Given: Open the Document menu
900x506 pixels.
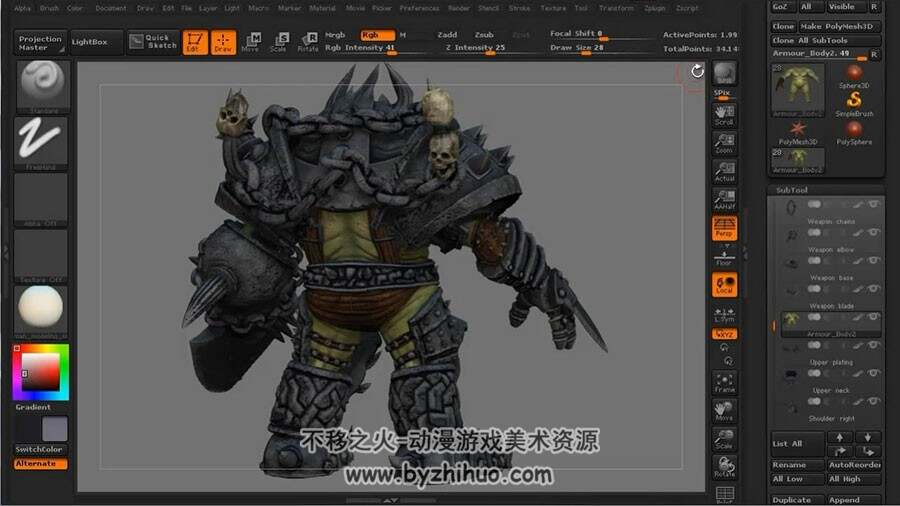Looking at the screenshot, I should (x=110, y=9).
